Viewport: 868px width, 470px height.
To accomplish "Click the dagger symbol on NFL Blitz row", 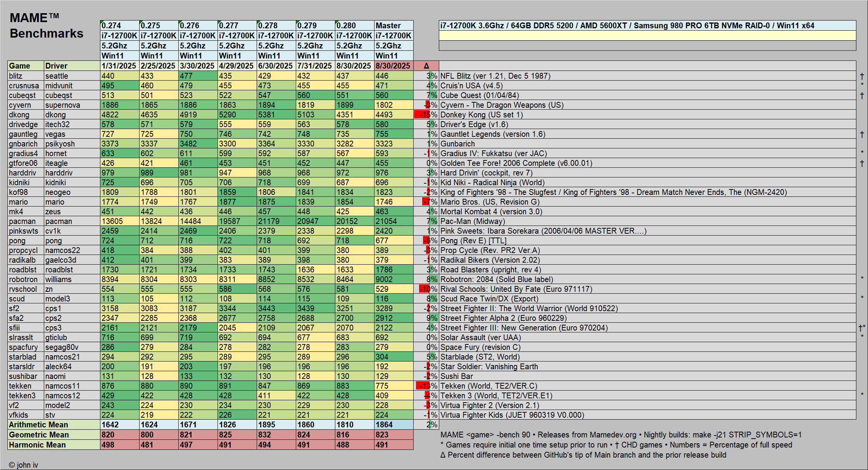I will (x=862, y=76).
